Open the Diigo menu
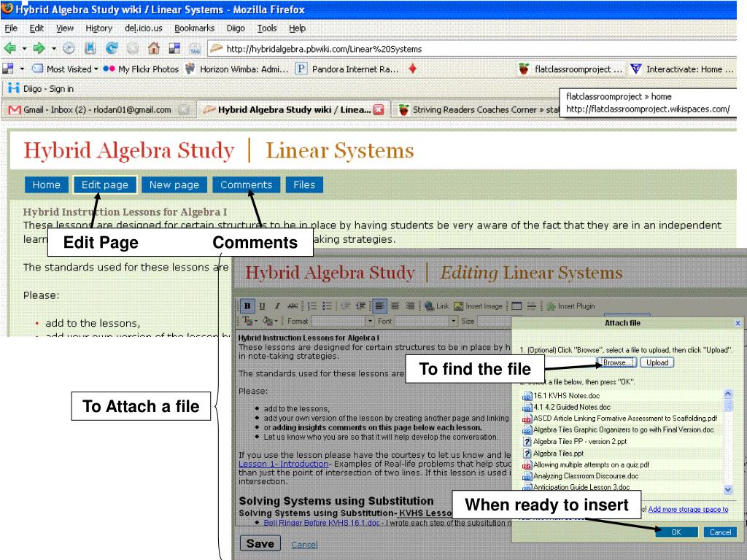 click(236, 28)
